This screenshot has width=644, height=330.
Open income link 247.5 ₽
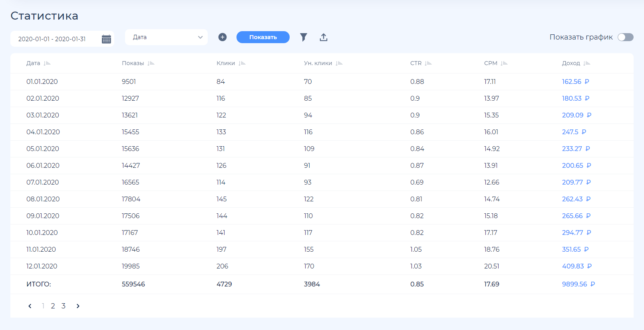pos(574,132)
